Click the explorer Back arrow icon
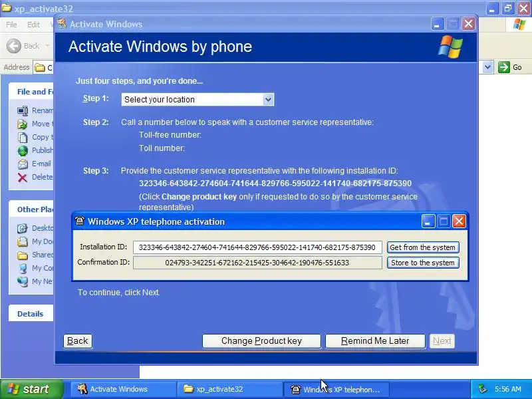The width and height of the screenshot is (532, 399). 14,46
